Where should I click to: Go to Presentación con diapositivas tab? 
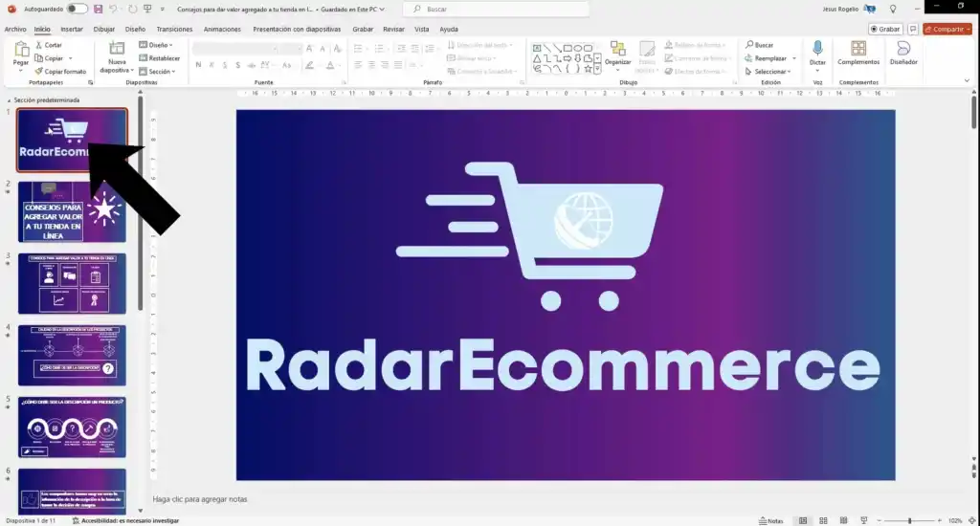point(297,30)
